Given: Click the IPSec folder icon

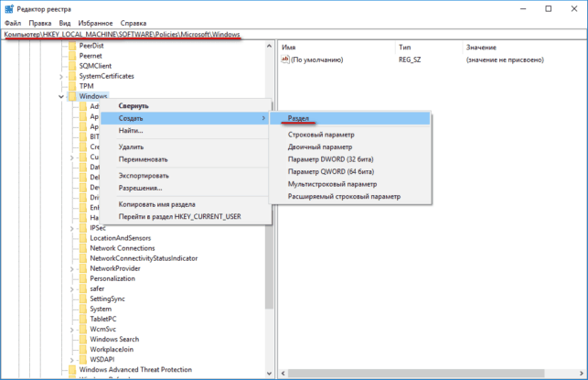Looking at the screenshot, I should 83,228.
